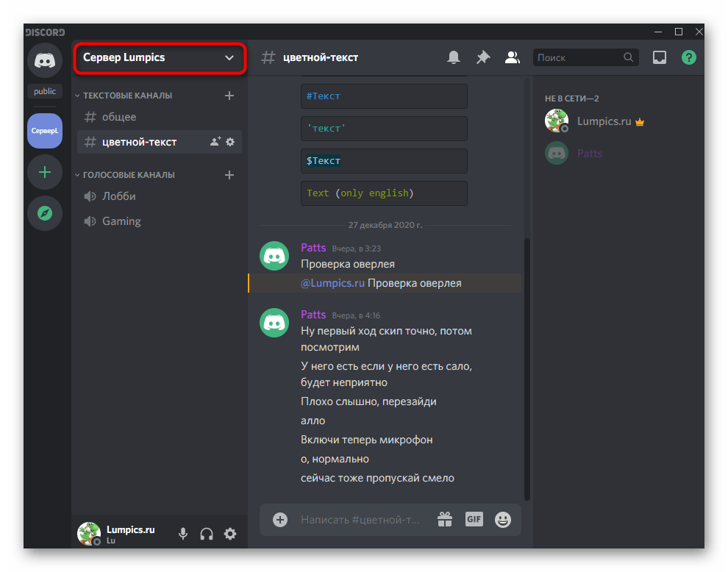Select the #Текст code block
The height and width of the screenshot is (572, 728).
tap(384, 96)
